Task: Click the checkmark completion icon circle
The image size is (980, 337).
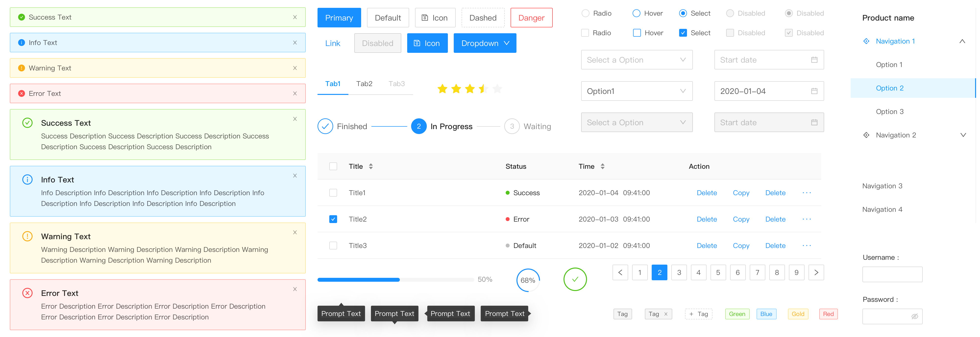Action: [574, 280]
